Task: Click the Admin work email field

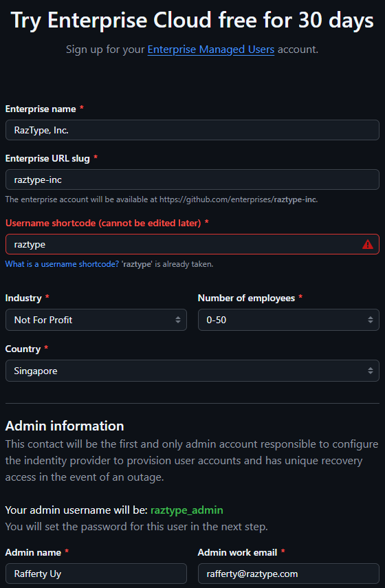Action: pyautogui.click(x=289, y=574)
